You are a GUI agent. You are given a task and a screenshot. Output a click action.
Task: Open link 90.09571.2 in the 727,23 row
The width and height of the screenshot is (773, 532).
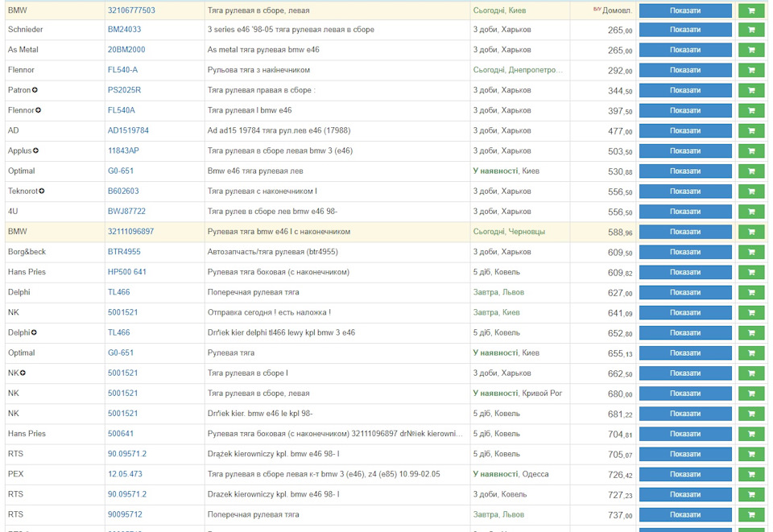127,494
